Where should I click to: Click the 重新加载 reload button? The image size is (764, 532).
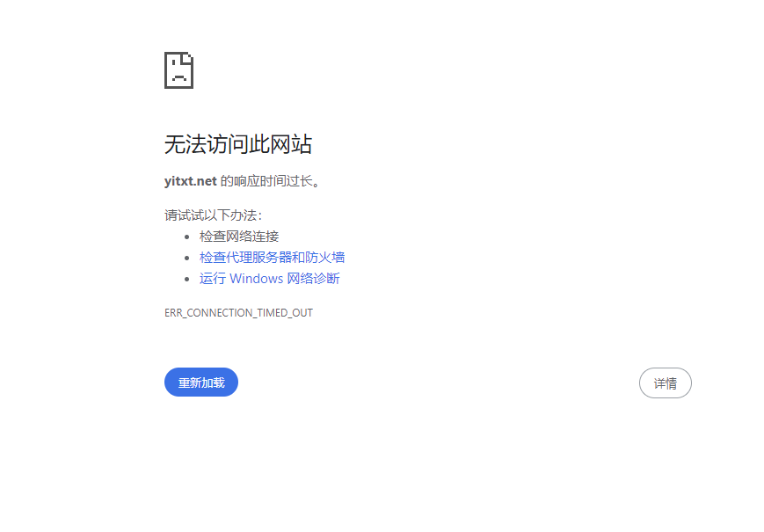(201, 383)
